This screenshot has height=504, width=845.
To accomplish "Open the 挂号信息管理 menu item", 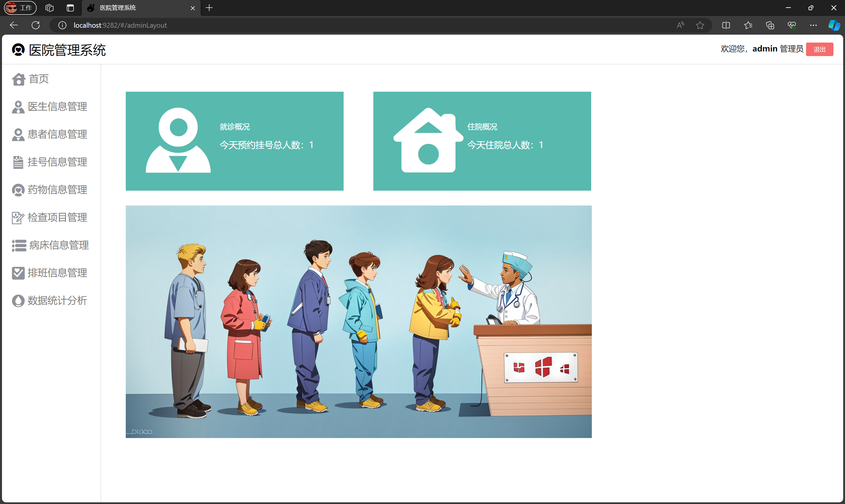I will [57, 162].
